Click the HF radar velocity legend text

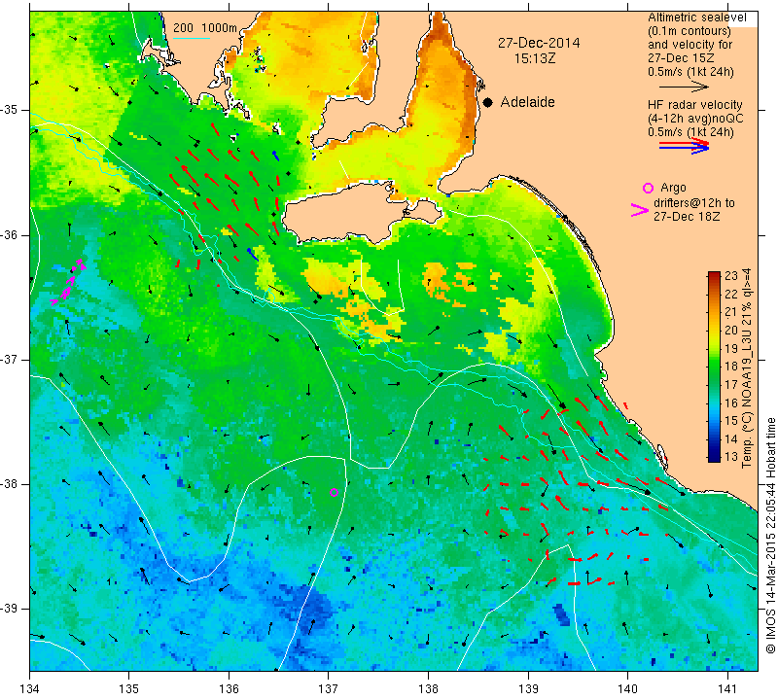point(694,105)
